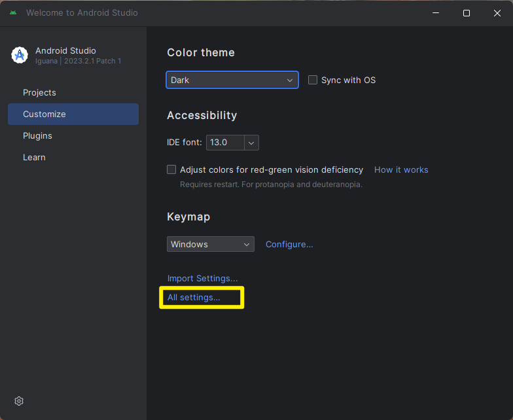Click the Color theme heading
513x420 pixels.
click(201, 52)
